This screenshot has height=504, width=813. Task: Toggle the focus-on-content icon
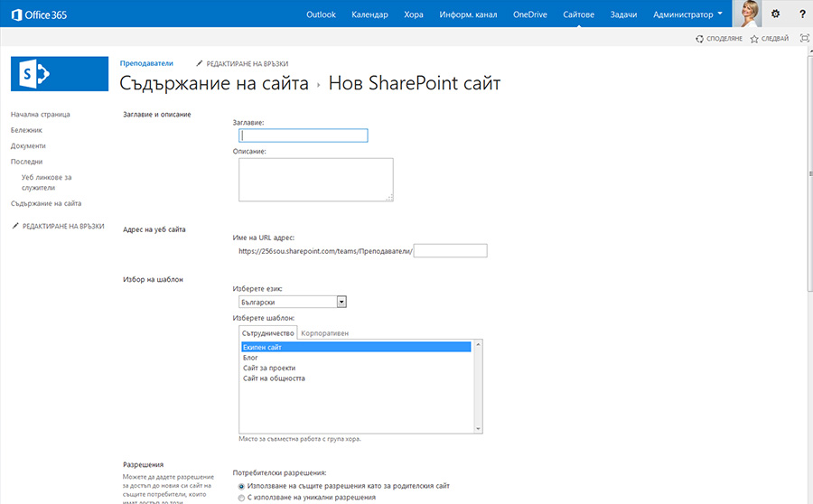click(x=804, y=38)
